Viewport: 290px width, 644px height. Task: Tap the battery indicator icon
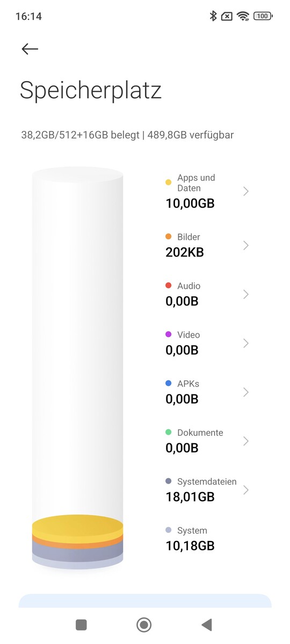(x=263, y=16)
